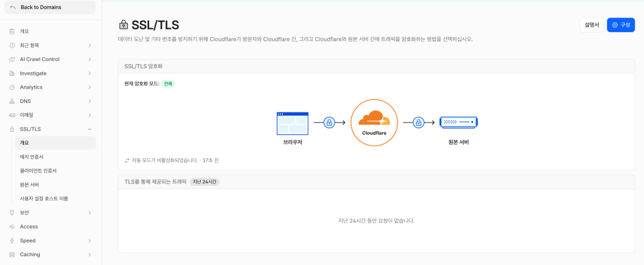Expand the Analytics submenu chevron

tap(89, 87)
